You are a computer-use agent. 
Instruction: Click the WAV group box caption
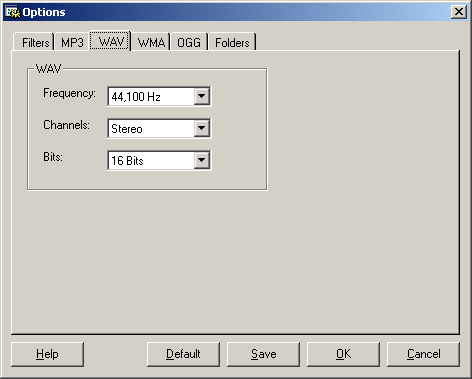point(49,69)
